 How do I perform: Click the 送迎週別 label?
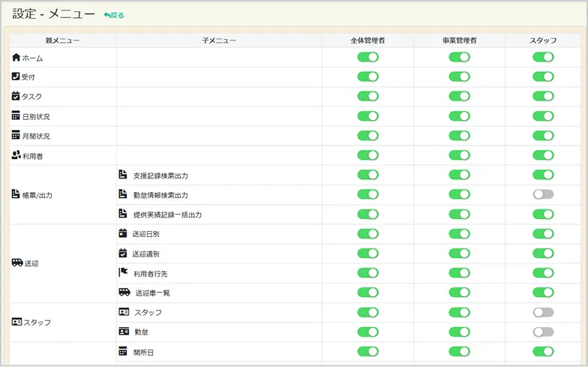point(145,253)
